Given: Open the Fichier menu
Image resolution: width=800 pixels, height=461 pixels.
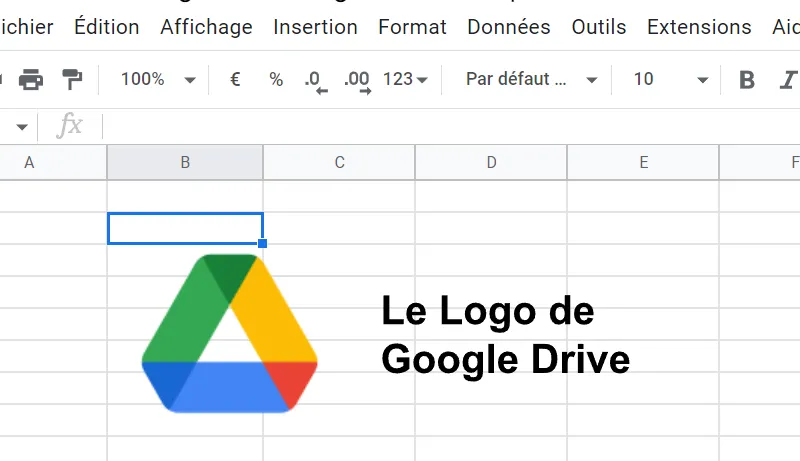Looking at the screenshot, I should click(x=26, y=27).
